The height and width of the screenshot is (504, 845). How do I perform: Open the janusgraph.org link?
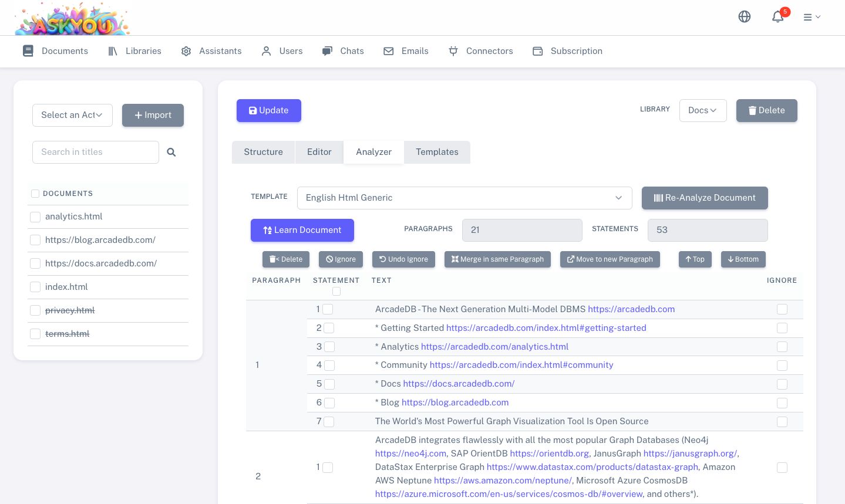[690, 454]
